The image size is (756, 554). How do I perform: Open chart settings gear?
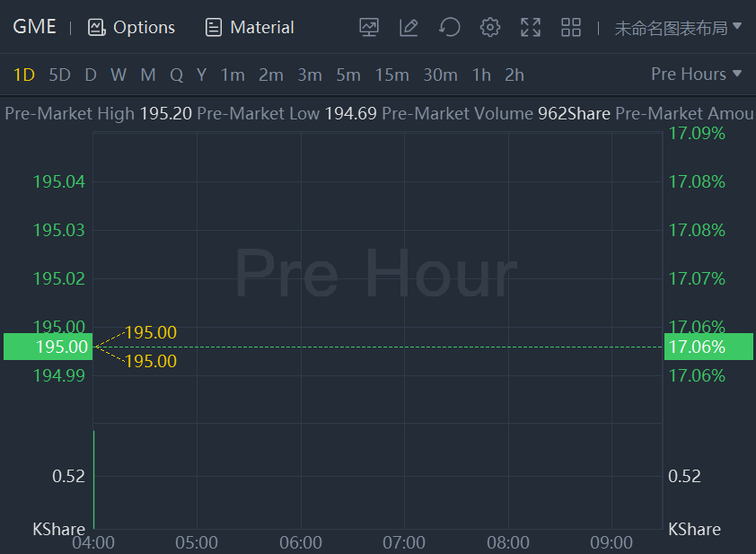point(489,28)
